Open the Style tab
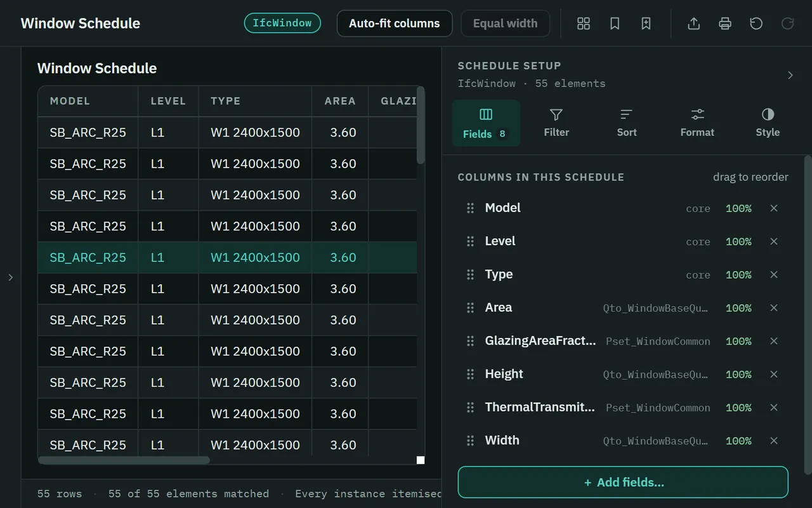The height and width of the screenshot is (508, 812). click(x=768, y=123)
